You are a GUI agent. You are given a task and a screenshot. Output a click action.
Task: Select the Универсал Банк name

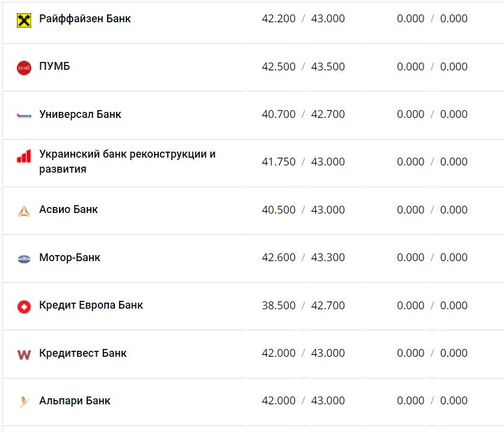click(x=80, y=114)
